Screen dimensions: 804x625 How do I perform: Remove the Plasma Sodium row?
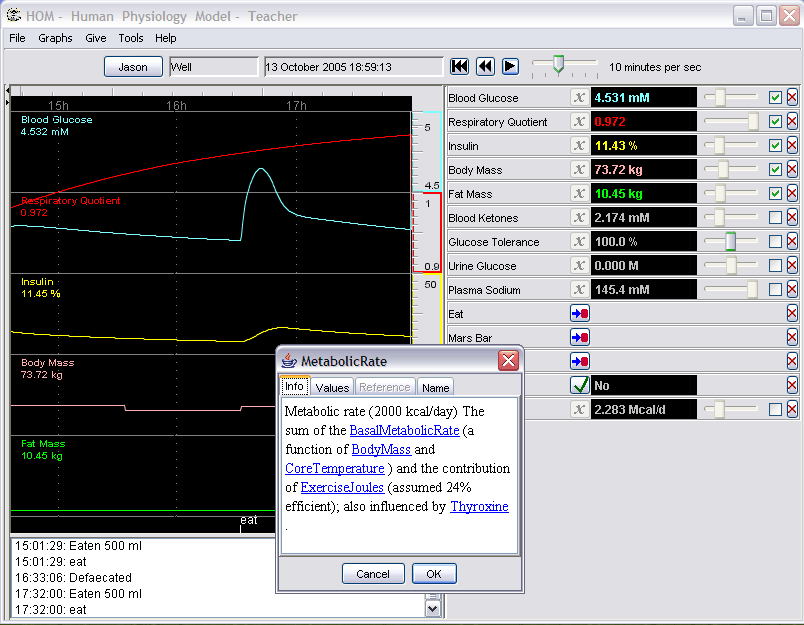pos(792,290)
